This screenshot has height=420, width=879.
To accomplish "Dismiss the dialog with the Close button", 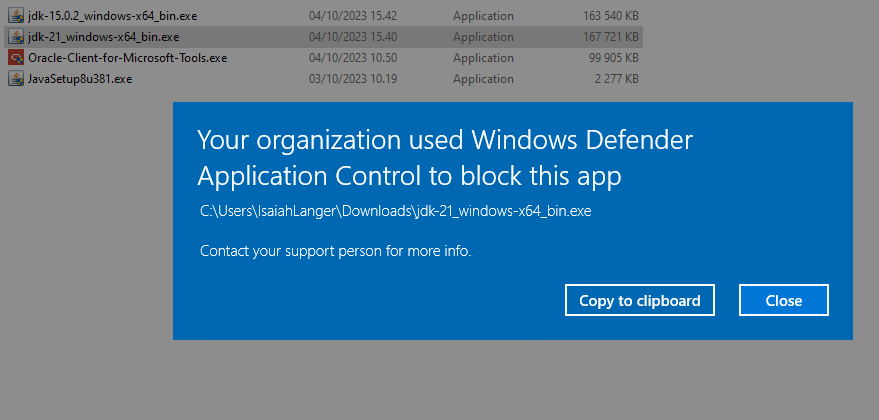I will [x=784, y=300].
